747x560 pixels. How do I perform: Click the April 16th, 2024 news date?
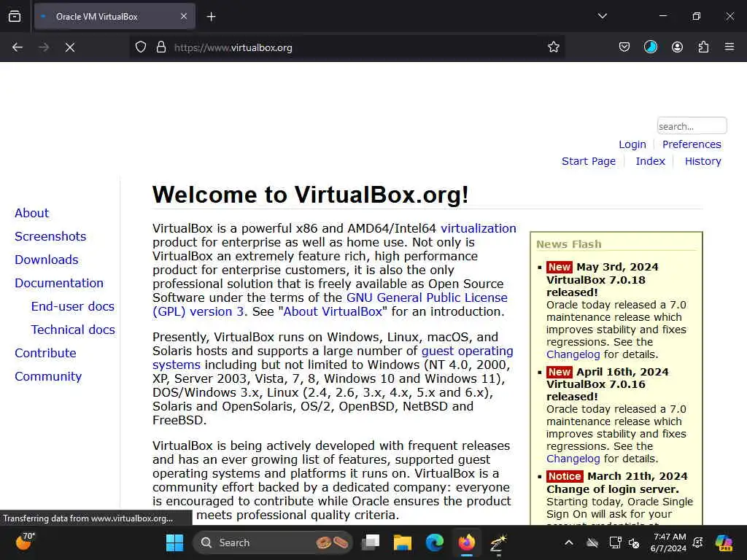point(623,372)
